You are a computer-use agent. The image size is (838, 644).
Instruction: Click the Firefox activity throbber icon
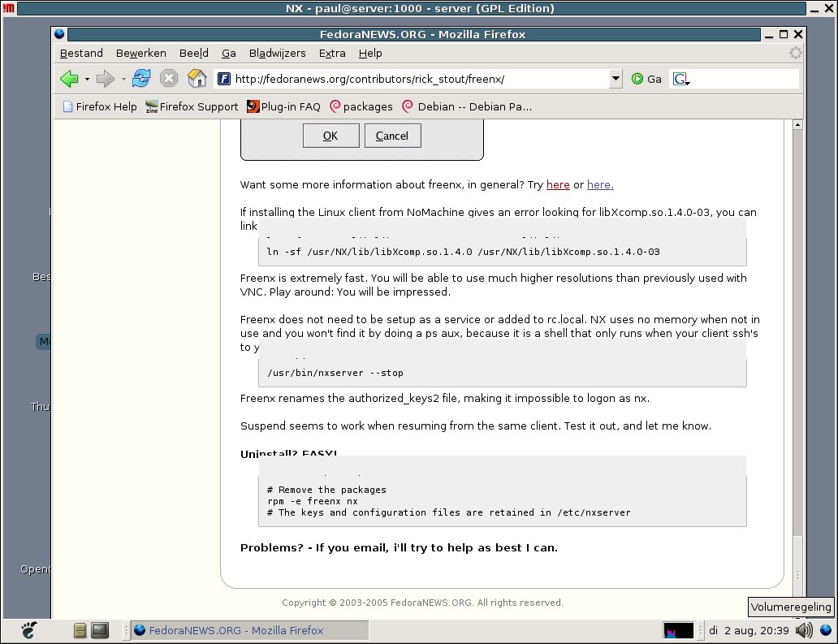[795, 52]
